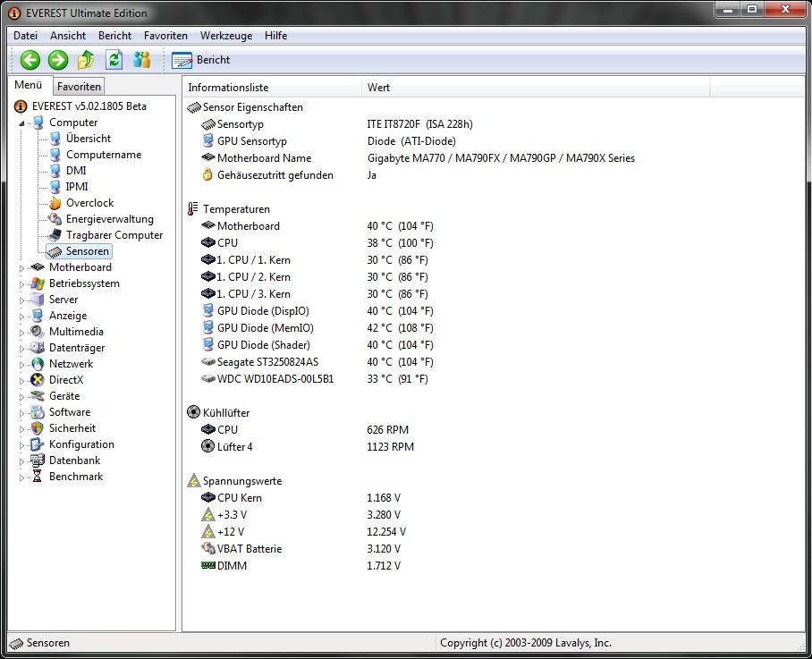
Task: Refresh the sensor readings with the Refresh icon
Action: point(114,60)
